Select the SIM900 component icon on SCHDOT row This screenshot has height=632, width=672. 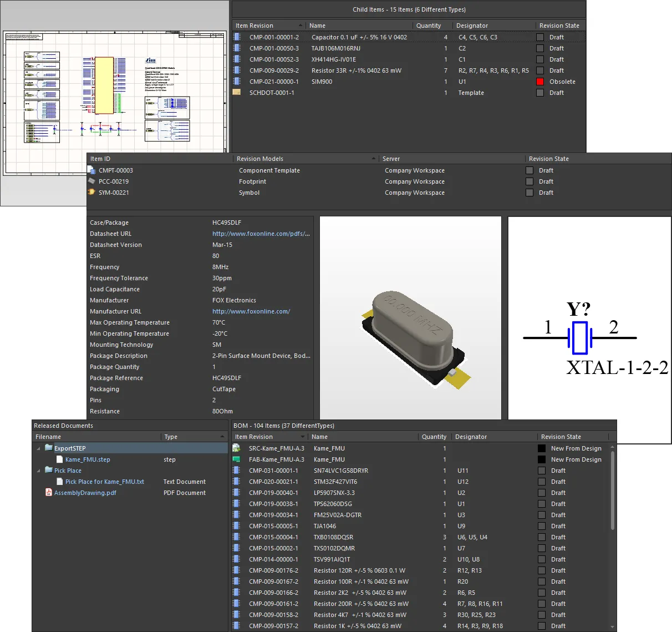[x=237, y=82]
